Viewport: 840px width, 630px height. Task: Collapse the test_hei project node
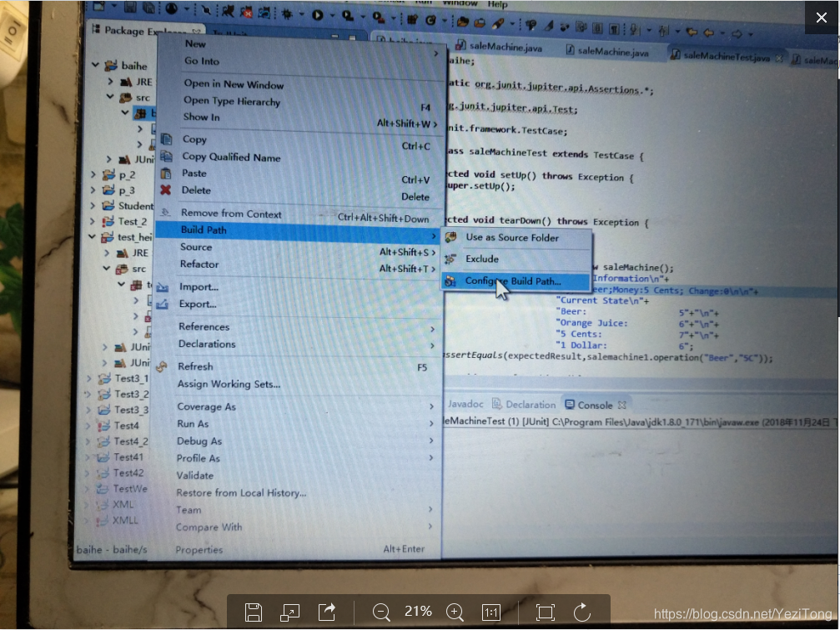[92, 236]
